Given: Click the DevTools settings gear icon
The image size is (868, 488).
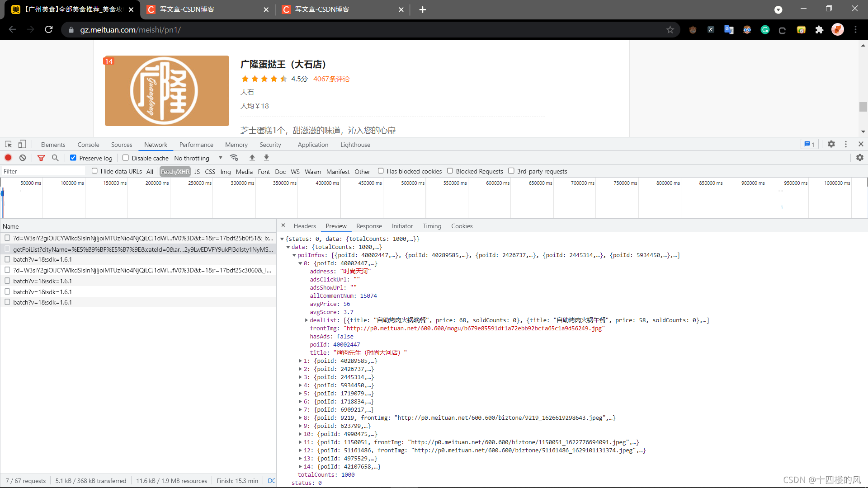Looking at the screenshot, I should (x=831, y=144).
